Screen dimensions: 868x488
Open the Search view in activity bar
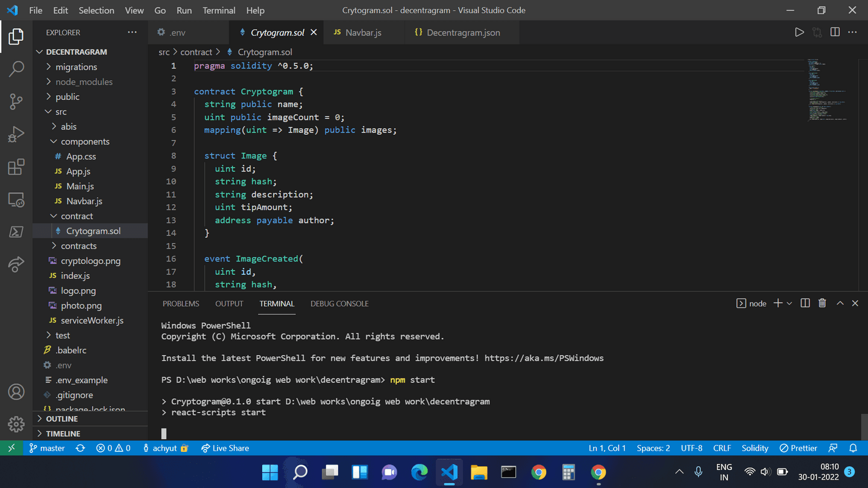16,69
